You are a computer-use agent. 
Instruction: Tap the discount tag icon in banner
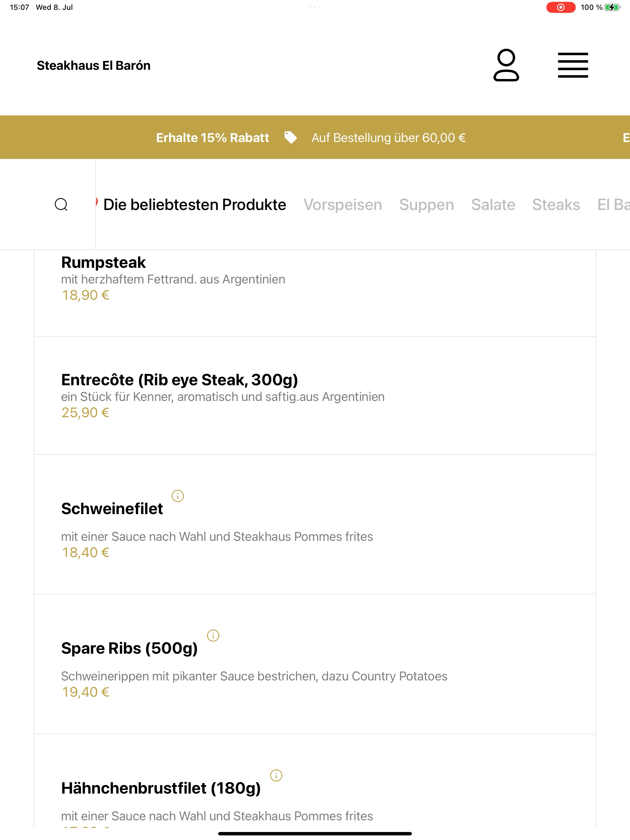coord(291,137)
